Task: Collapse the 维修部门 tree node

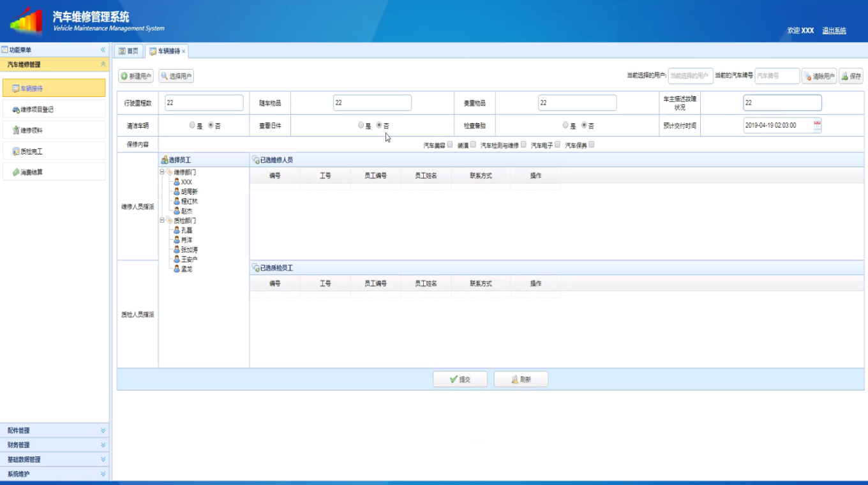Action: click(x=162, y=172)
